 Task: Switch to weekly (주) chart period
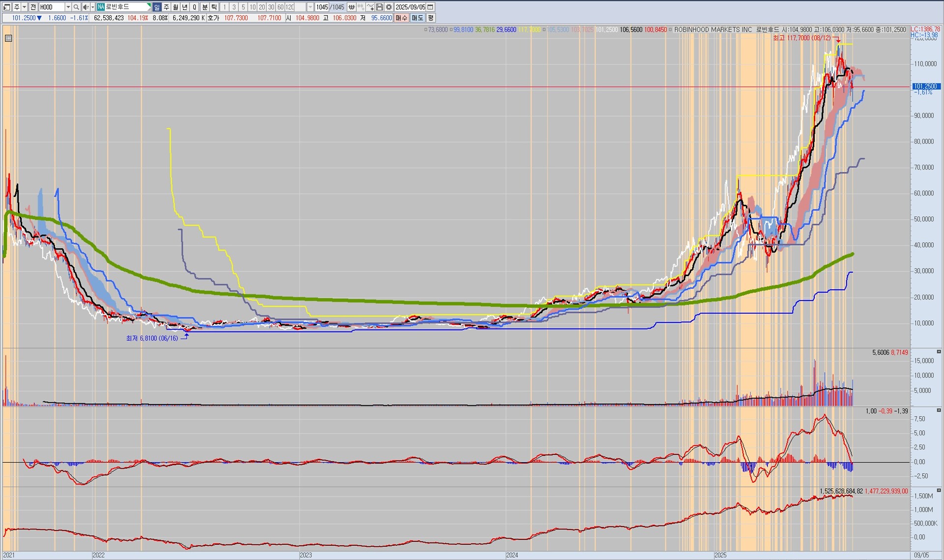(x=166, y=7)
